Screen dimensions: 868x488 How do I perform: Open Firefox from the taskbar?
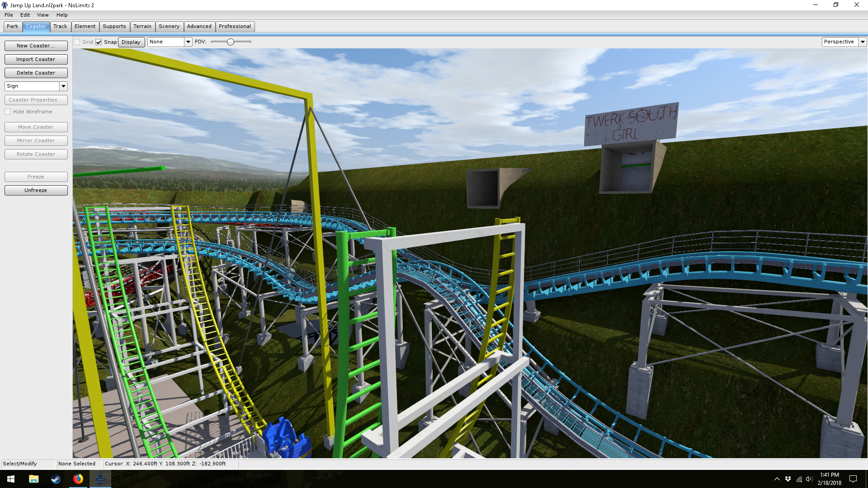(x=78, y=479)
